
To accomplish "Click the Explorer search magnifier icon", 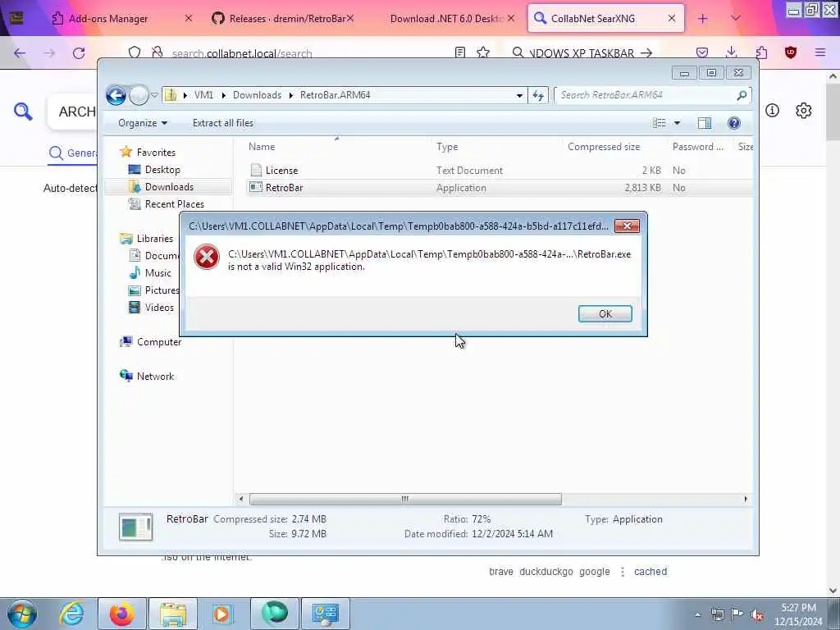I will coord(742,95).
